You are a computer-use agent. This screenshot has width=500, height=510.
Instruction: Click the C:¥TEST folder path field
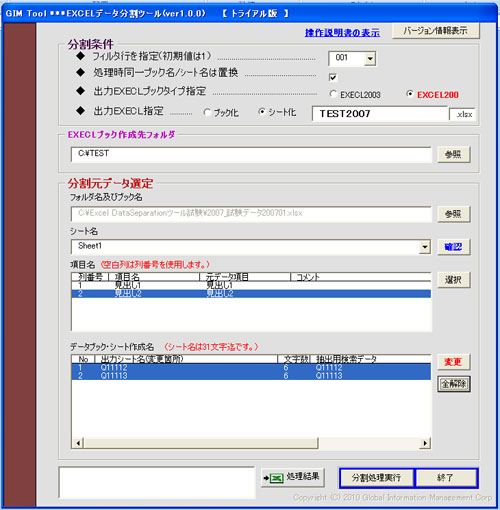coord(251,154)
